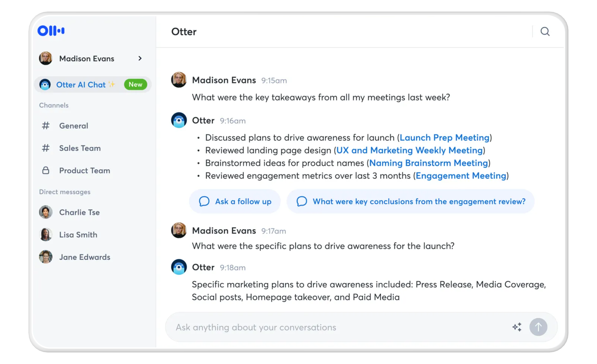Click the lock icon beside Product Team
The width and height of the screenshot is (597, 364).
coord(46,170)
